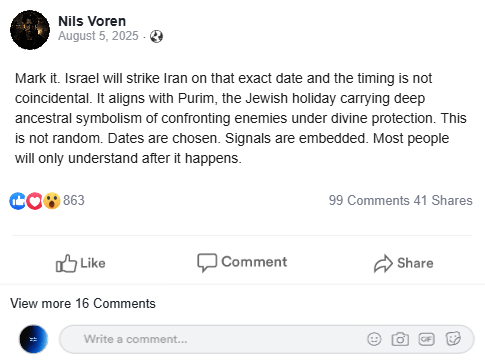Screen dimensions: 485x363
Task: Click the blue thumbs-up reaction icon
Action: tap(17, 201)
